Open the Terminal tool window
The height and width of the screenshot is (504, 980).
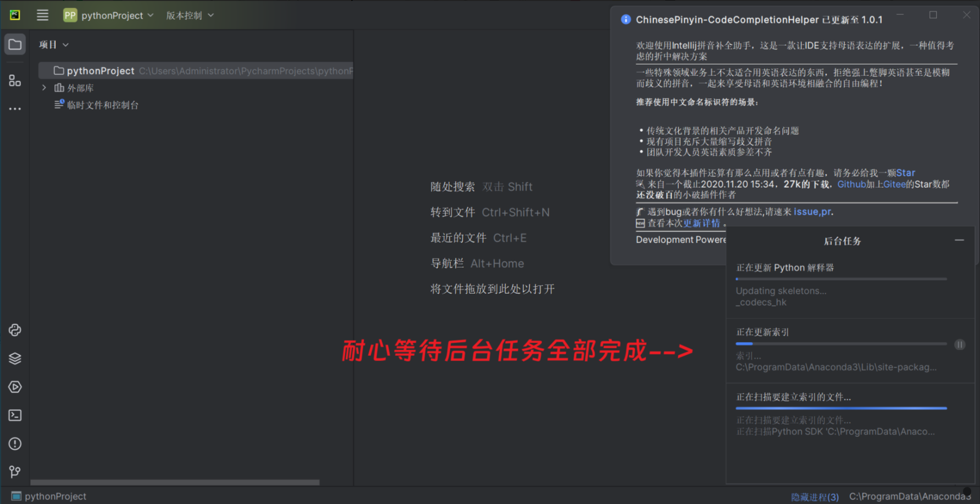(x=15, y=415)
